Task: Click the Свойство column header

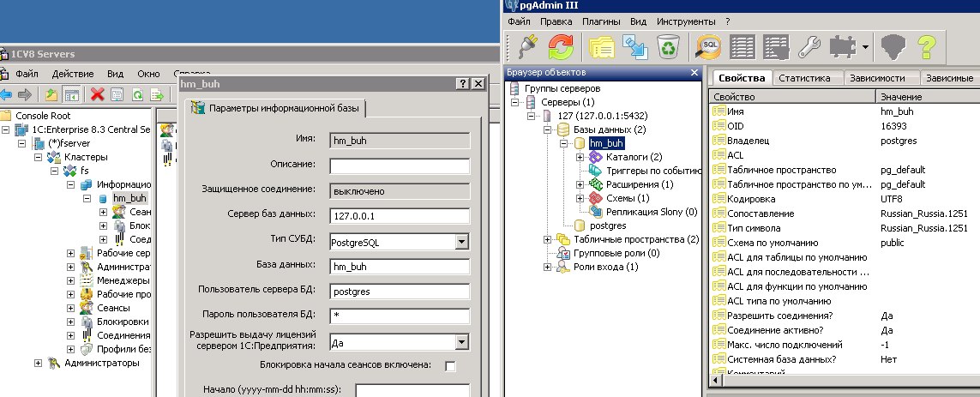Action: [792, 97]
